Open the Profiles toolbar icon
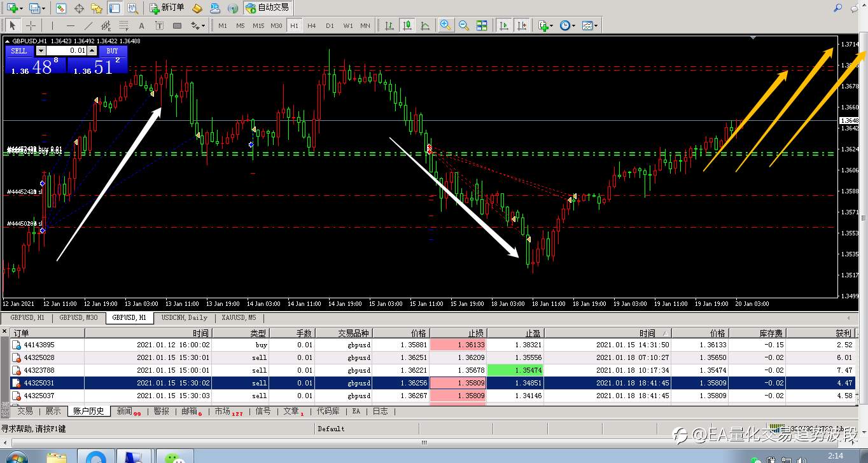Image resolution: width=868 pixels, height=463 pixels. (x=36, y=8)
